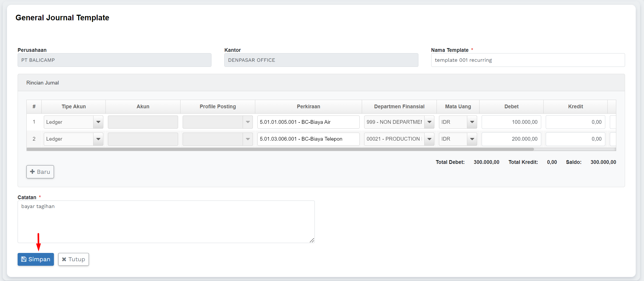Expand Profile Posting dropdown in row 2
This screenshot has height=281, width=644.
[248, 139]
